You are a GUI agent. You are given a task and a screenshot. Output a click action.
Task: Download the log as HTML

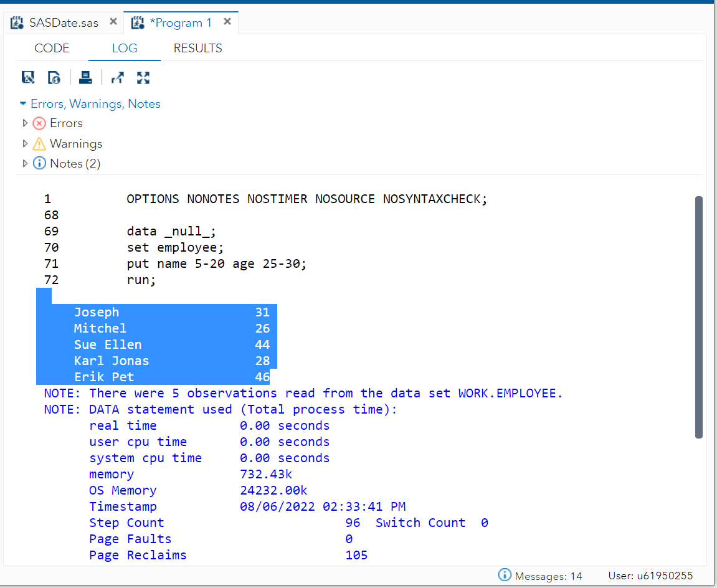[x=54, y=77]
